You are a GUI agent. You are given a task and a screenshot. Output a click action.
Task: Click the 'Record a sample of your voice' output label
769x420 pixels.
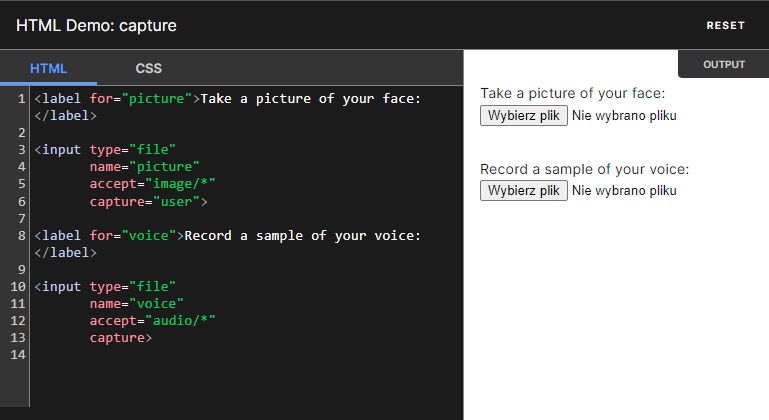click(x=584, y=169)
